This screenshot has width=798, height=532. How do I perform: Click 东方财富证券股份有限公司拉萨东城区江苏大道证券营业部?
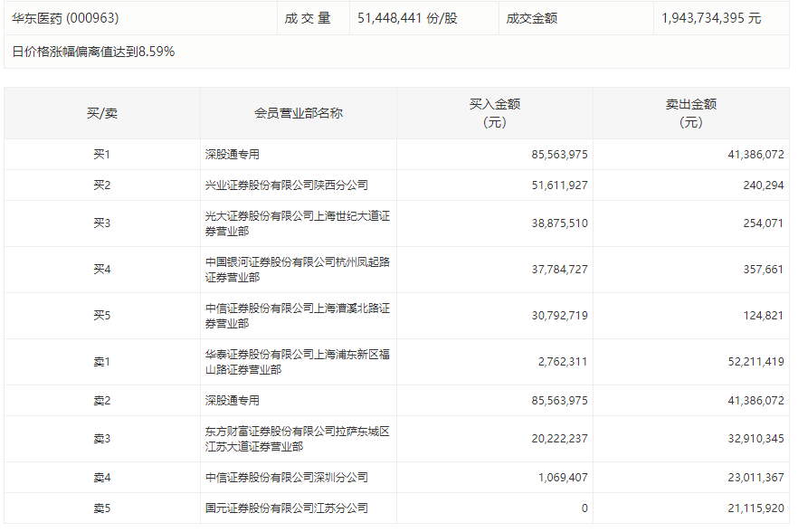[297, 439]
